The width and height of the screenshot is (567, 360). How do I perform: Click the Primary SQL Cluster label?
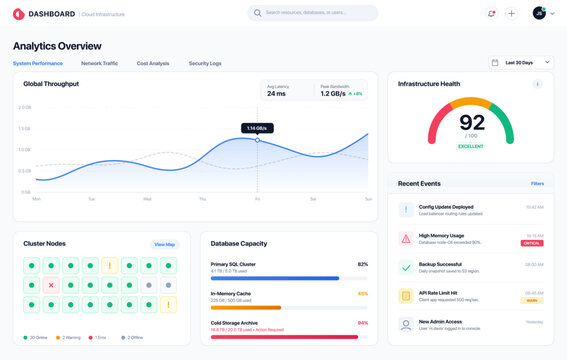pyautogui.click(x=233, y=264)
